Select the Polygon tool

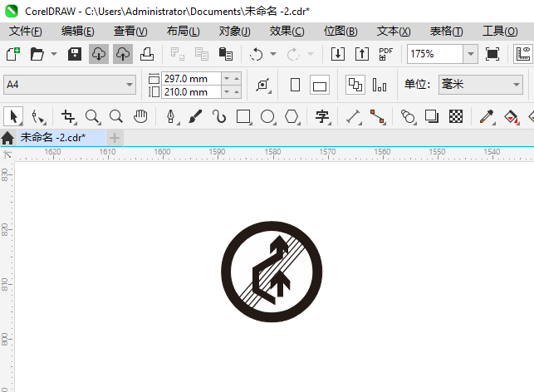click(x=291, y=116)
